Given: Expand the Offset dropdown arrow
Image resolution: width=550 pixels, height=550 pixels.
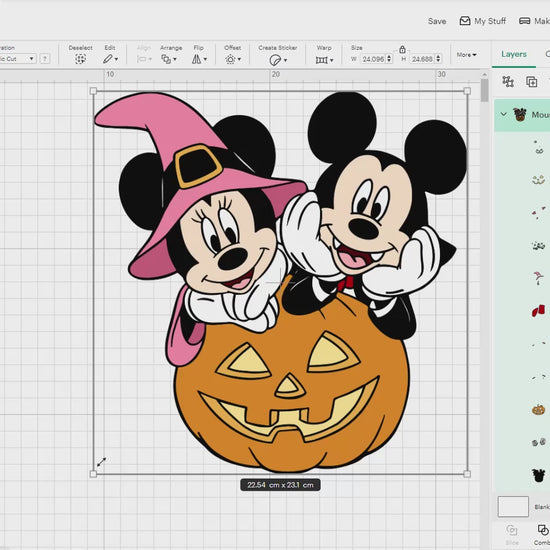Looking at the screenshot, I should (x=239, y=60).
